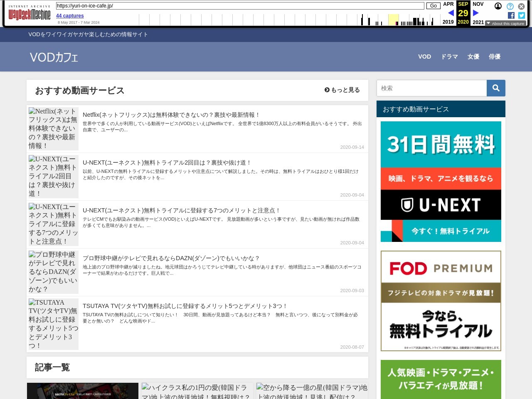The height and width of the screenshot is (399, 532).
Task: Open U-NEXT無料トライアル2回目 article title
Action: (167, 163)
